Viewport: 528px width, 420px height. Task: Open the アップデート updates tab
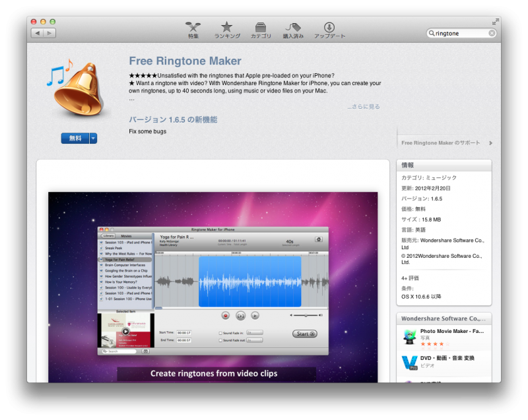pos(329,30)
